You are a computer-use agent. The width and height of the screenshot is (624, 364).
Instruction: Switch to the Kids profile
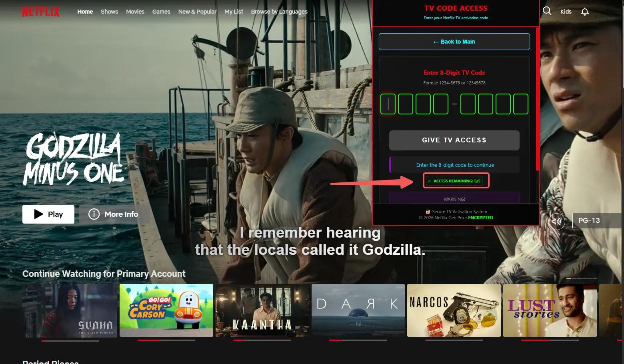pos(566,12)
